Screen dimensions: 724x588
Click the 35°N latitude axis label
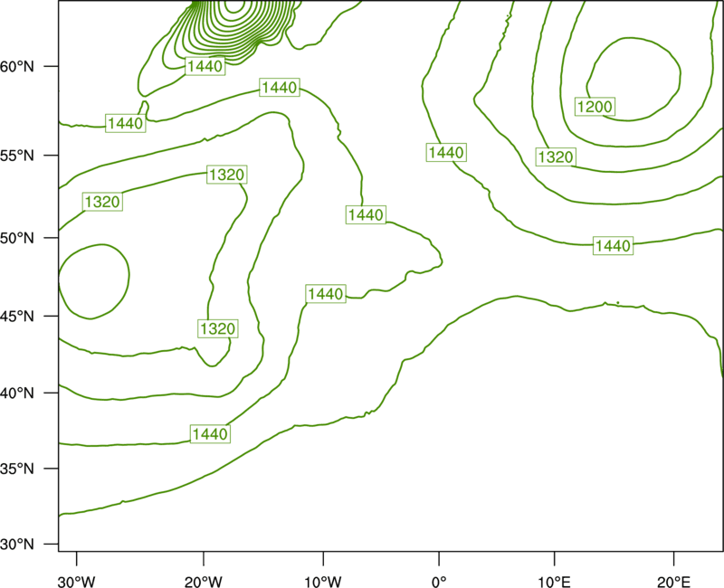[17, 469]
